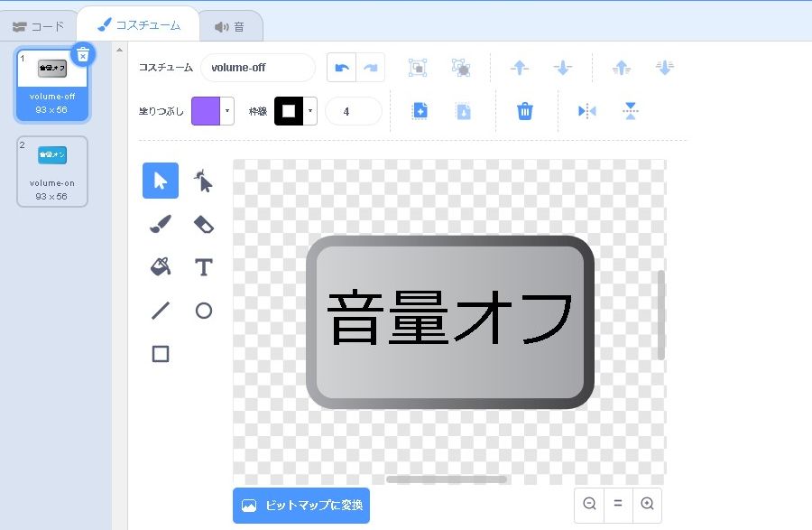Select the Brush tool

click(161, 224)
